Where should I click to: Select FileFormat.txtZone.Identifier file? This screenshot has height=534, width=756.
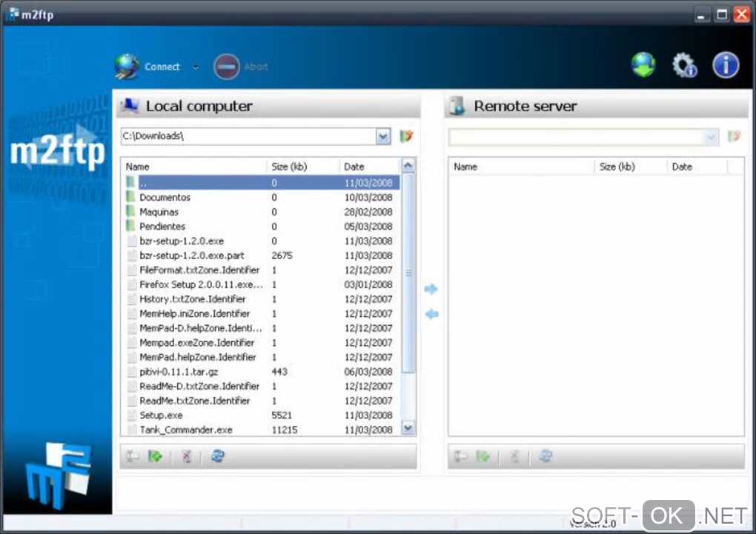tap(262, 270)
